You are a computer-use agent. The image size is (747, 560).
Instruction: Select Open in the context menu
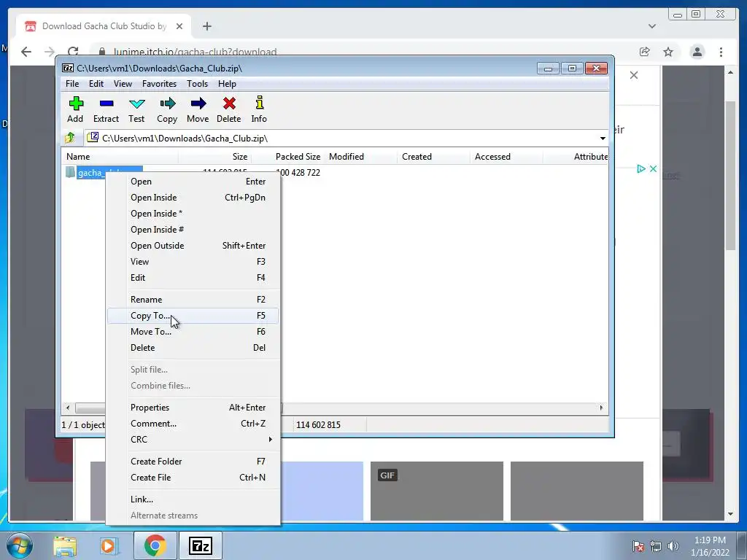pos(193,182)
